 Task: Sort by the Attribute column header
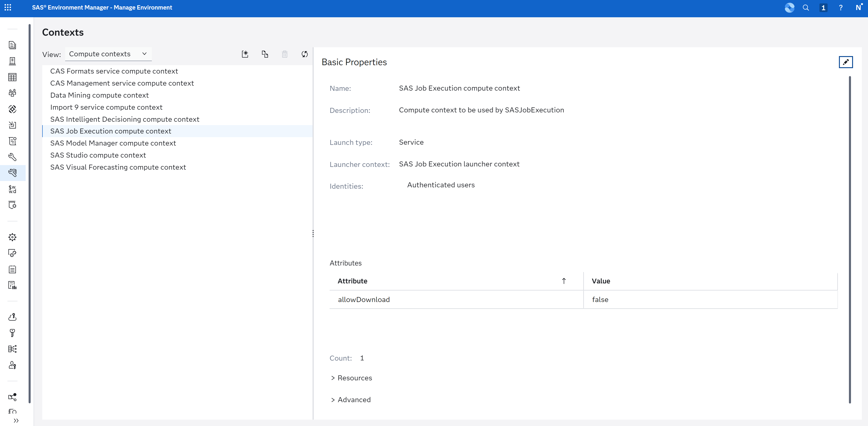(x=456, y=281)
